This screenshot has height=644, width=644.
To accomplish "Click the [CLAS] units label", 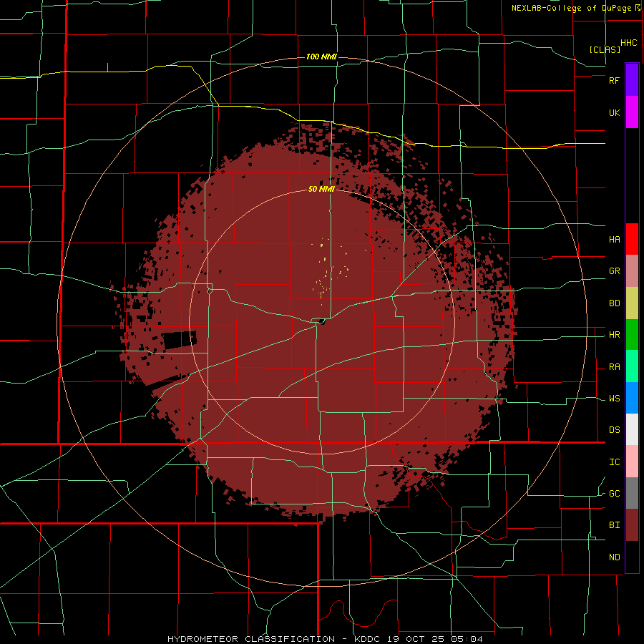I will pos(605,49).
